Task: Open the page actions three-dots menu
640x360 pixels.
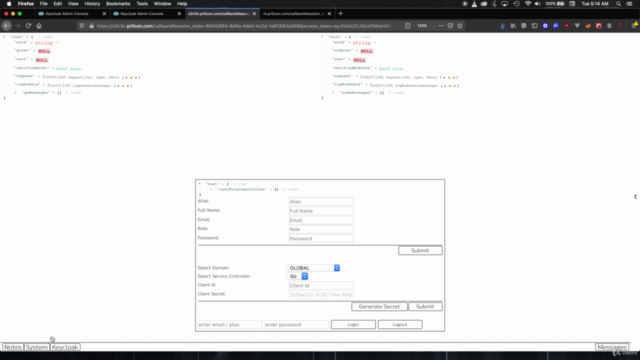Action: tap(440, 26)
